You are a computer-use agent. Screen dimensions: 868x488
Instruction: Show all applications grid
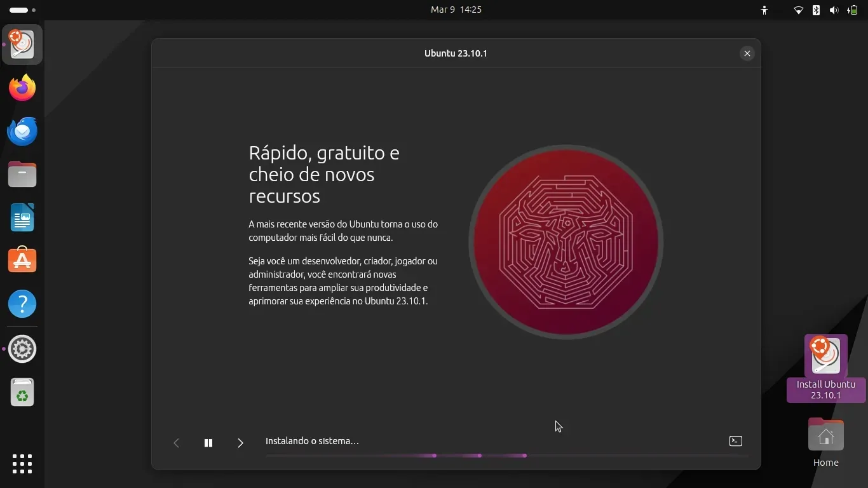coord(22,463)
